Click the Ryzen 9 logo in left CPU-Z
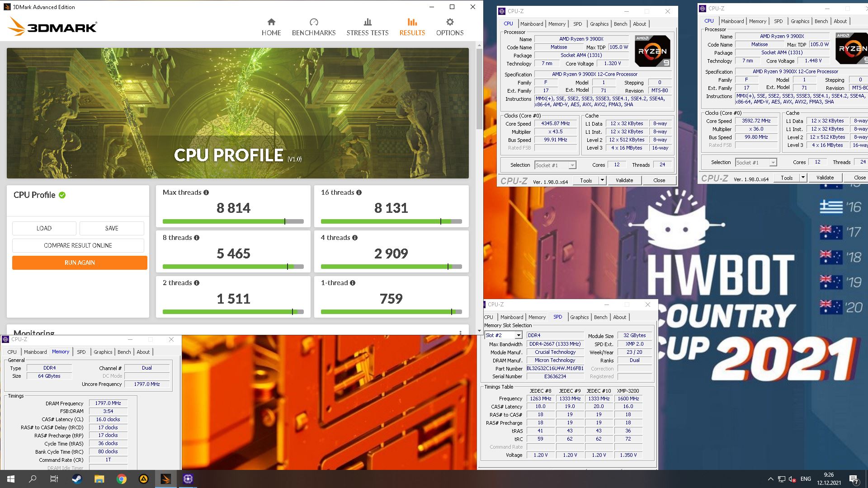Screen dimensions: 868x488 coord(652,51)
